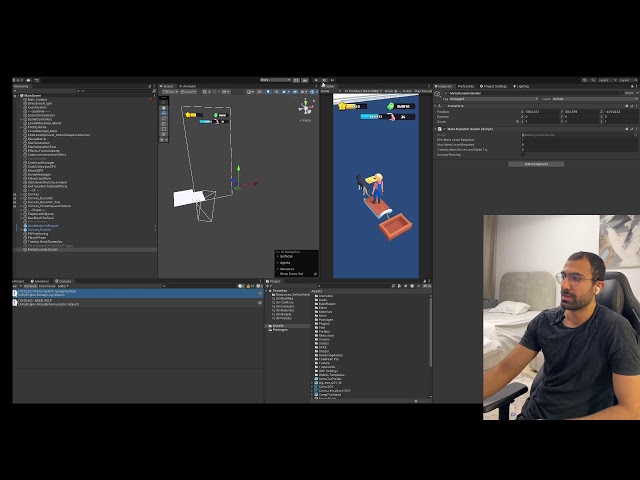The image size is (640, 480).
Task: Click the Play button in Unity toolbar
Action: pos(316,80)
